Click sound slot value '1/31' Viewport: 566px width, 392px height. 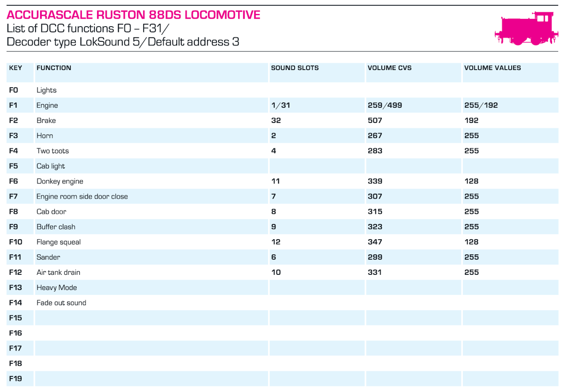[280, 105]
